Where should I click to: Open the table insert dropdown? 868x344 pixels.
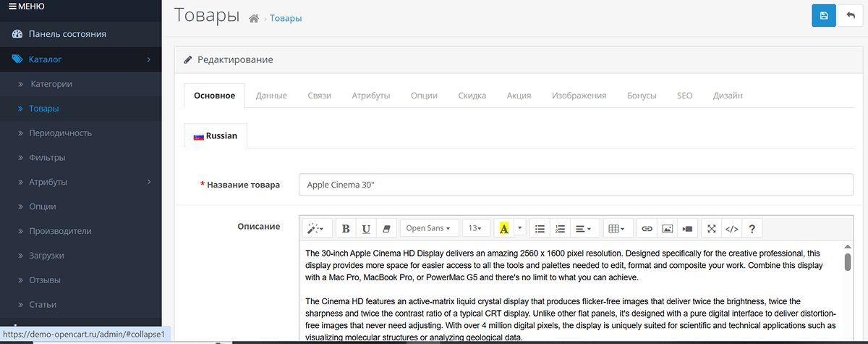(617, 228)
